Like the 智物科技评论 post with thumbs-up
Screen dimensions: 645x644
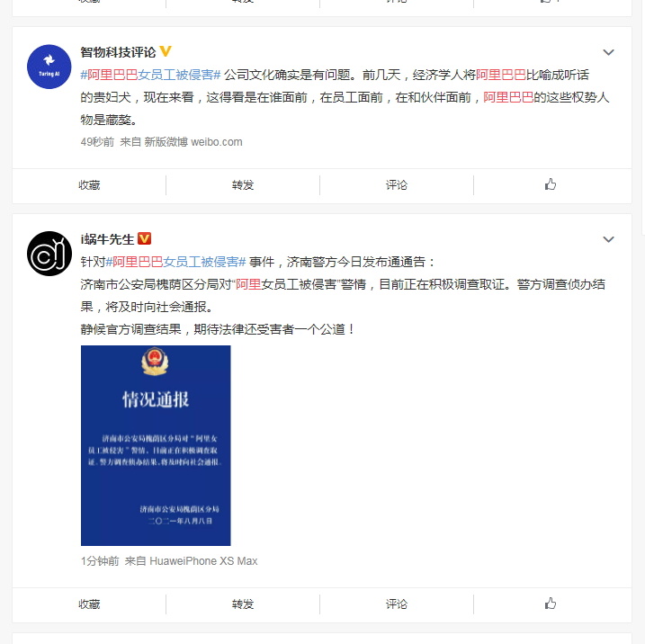(551, 184)
